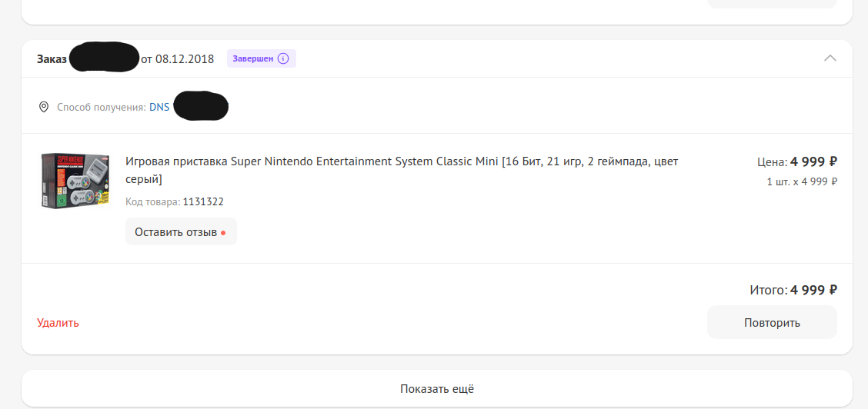Select the product code 1131322
Image resolution: width=868 pixels, height=409 pixels.
click(203, 201)
